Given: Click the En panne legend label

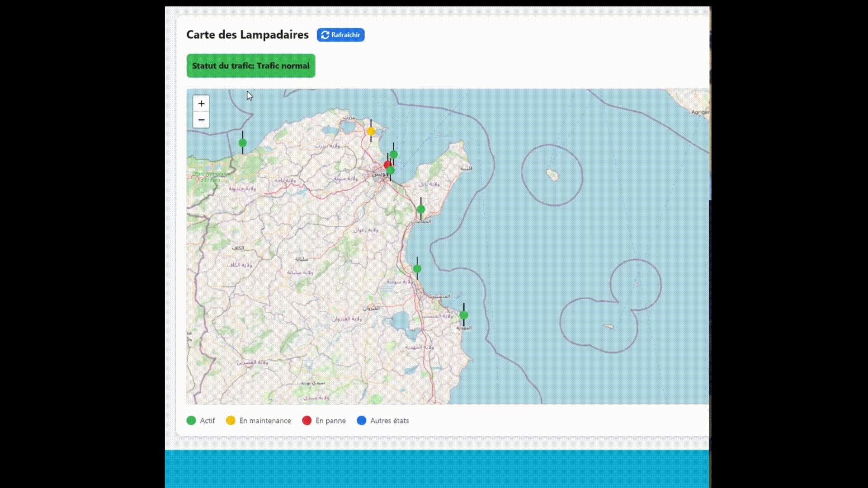Looking at the screenshot, I should (330, 421).
